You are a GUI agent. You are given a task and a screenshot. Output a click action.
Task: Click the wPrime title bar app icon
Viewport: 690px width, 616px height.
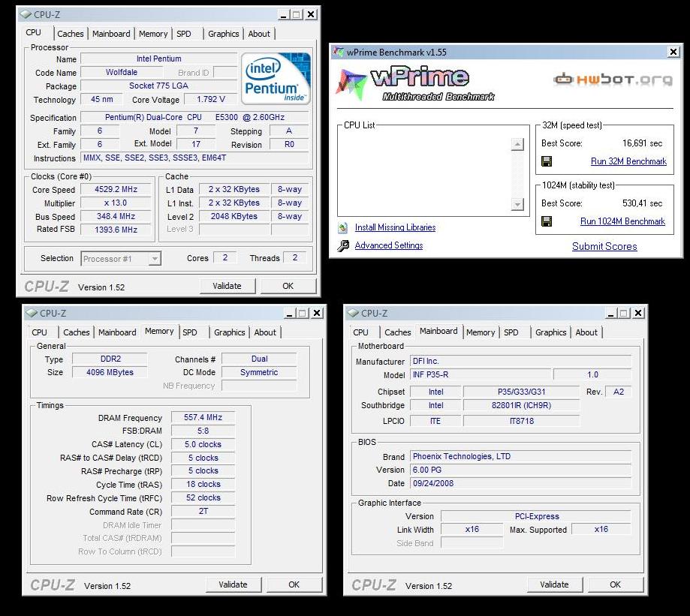coord(338,52)
